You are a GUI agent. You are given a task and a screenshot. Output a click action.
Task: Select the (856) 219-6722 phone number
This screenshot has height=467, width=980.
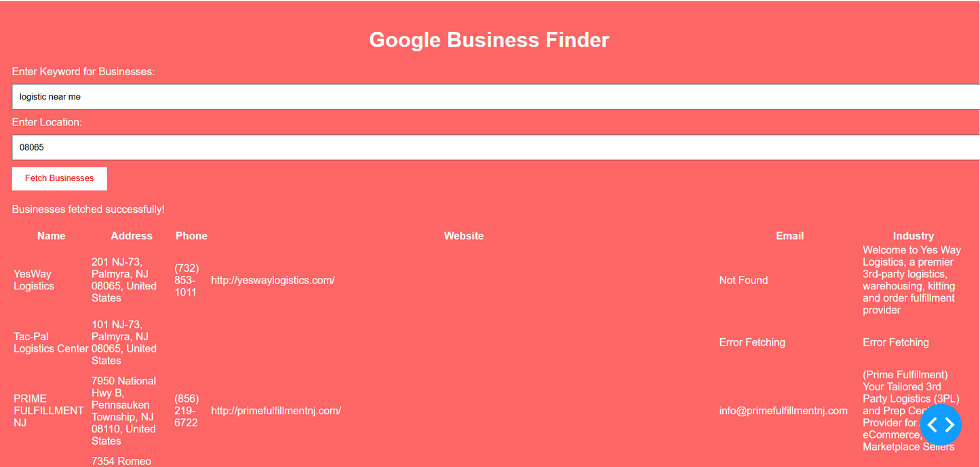[x=187, y=410]
